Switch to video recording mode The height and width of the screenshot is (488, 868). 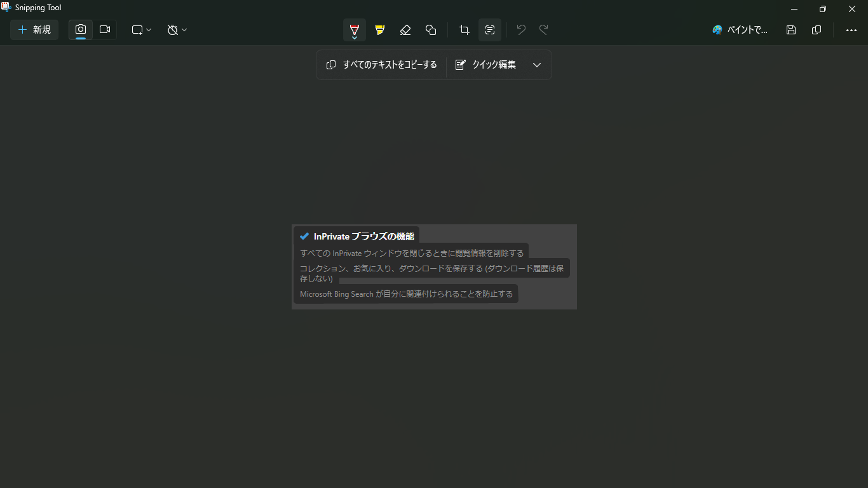click(x=105, y=30)
